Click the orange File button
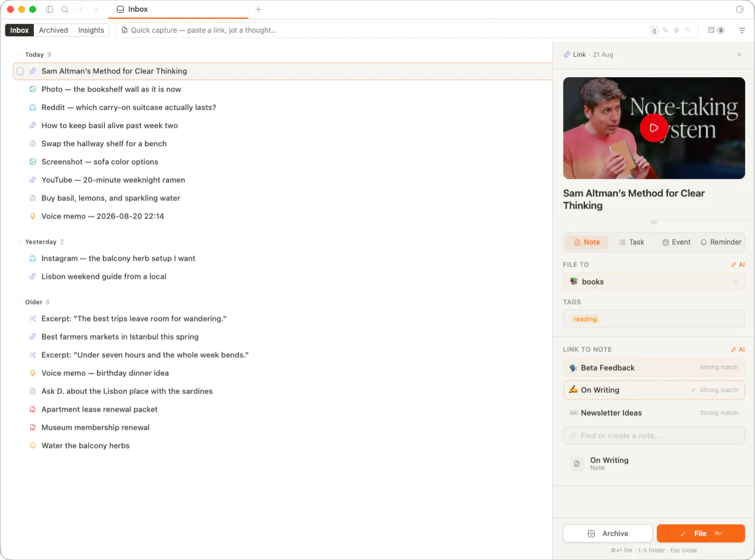Image resolution: width=755 pixels, height=560 pixels. tap(701, 534)
